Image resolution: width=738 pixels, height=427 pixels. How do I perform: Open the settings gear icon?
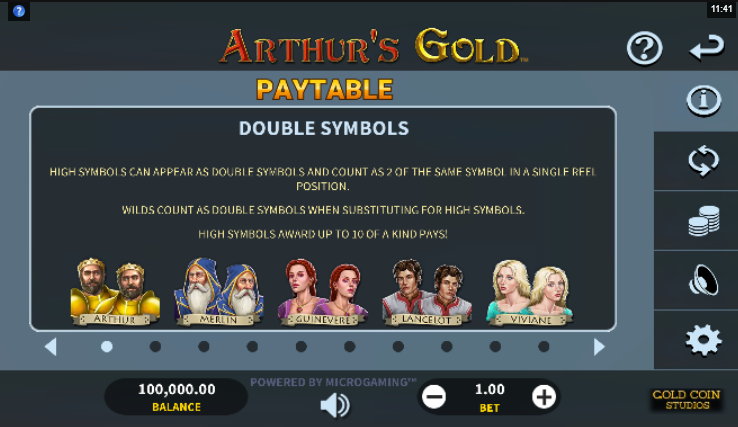(704, 340)
